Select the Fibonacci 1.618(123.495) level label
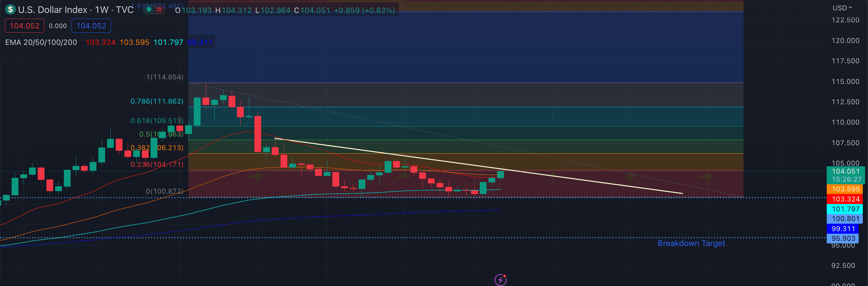The height and width of the screenshot is (286, 868). click(157, 6)
